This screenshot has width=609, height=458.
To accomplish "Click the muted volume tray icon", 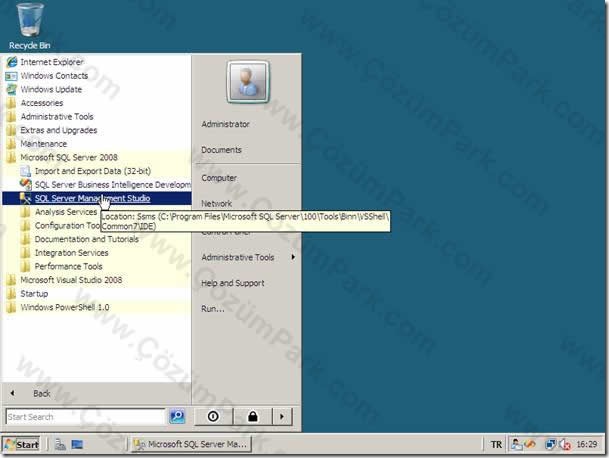I will pos(565,444).
